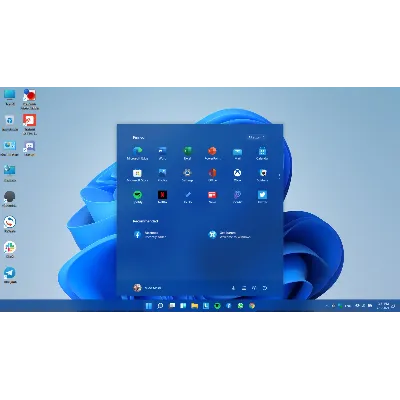Select the Recycle Bin desktop icon

pos(10,123)
